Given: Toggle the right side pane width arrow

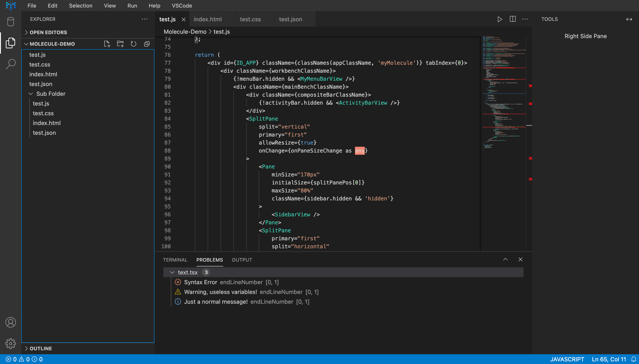Looking at the screenshot, I should 629,19.
